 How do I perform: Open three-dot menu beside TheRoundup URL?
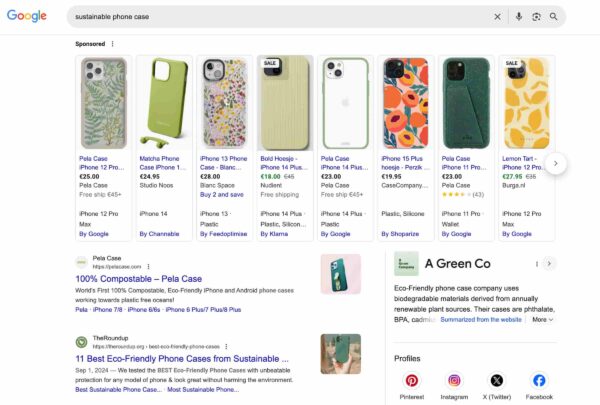(226, 346)
